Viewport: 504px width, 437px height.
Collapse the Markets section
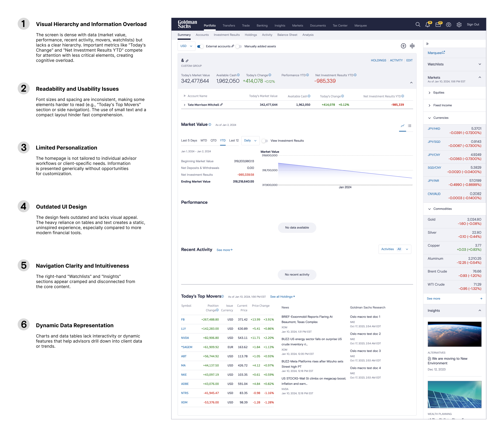pos(480,77)
